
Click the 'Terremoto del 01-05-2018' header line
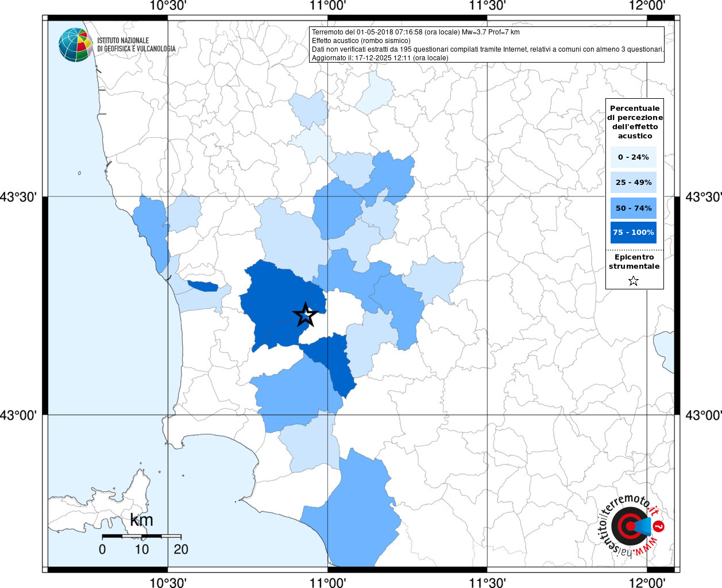tap(416, 32)
